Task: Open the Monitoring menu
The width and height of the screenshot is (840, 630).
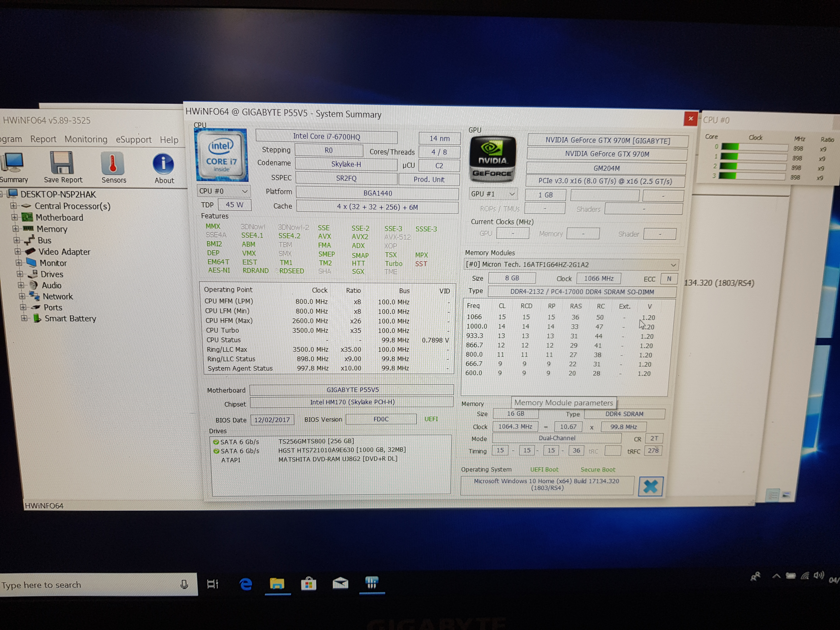Action: 86,139
